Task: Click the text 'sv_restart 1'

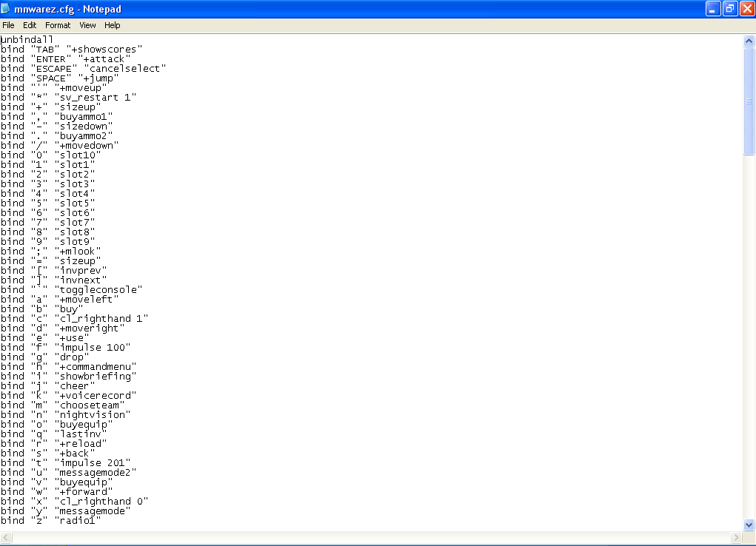Action: (96, 98)
